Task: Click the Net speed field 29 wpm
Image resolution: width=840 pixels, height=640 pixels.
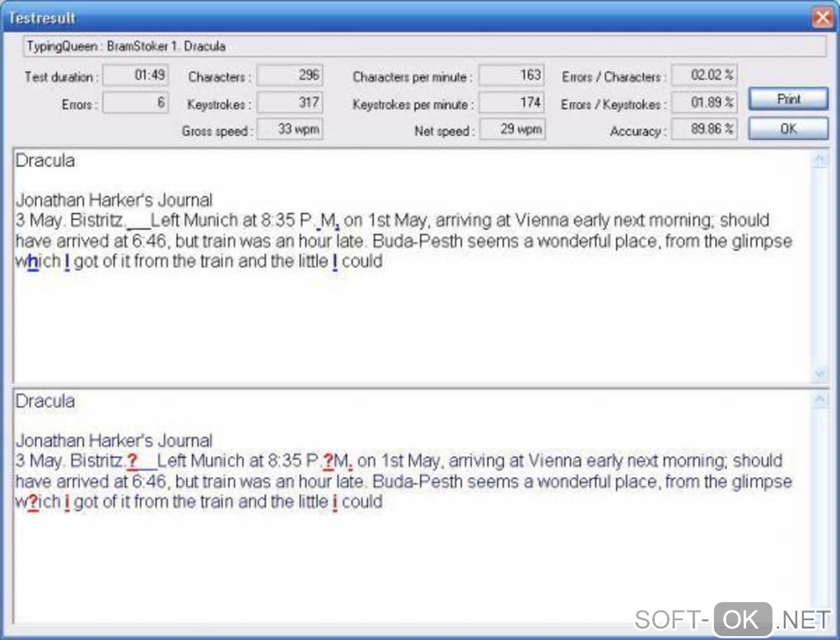Action: (x=512, y=129)
